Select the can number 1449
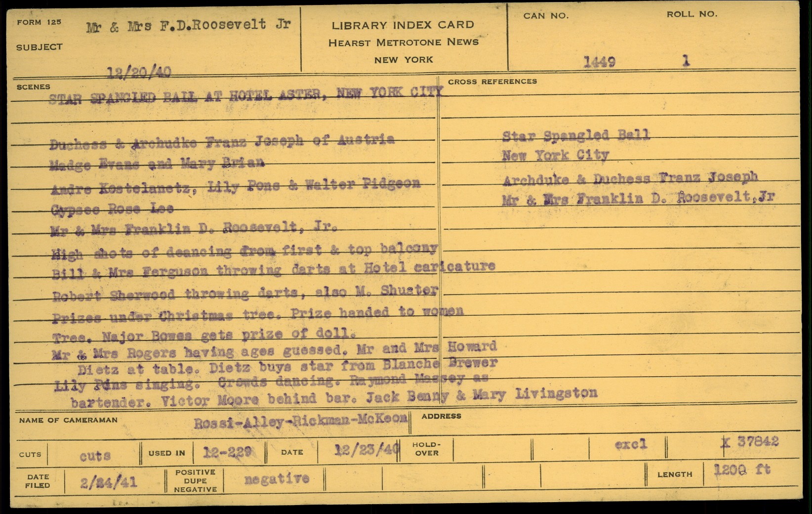This screenshot has width=812, height=514. pyautogui.click(x=599, y=62)
